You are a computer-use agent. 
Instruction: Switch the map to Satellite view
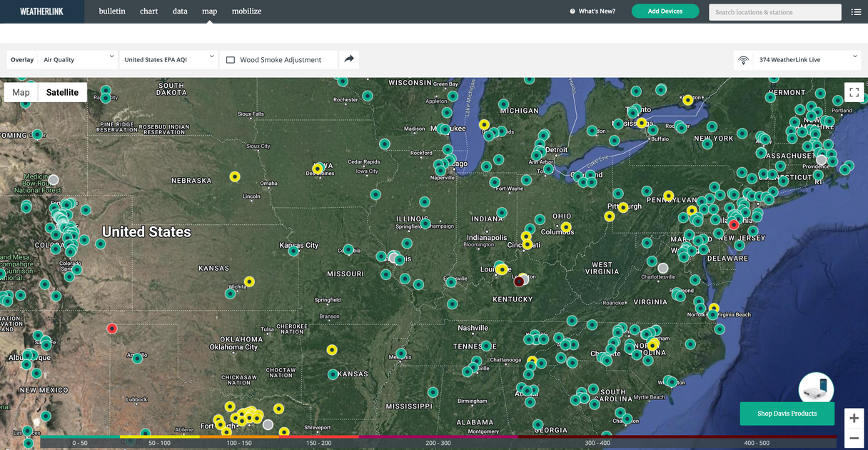62,92
